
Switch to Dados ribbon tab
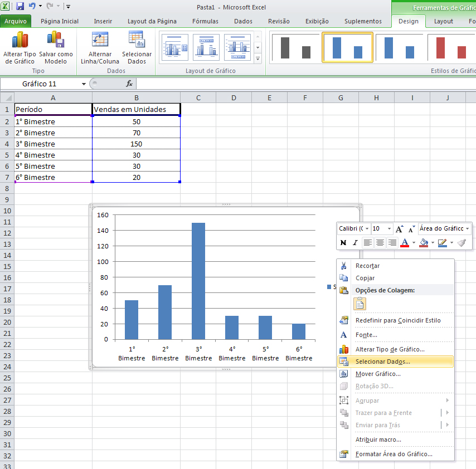pyautogui.click(x=243, y=21)
